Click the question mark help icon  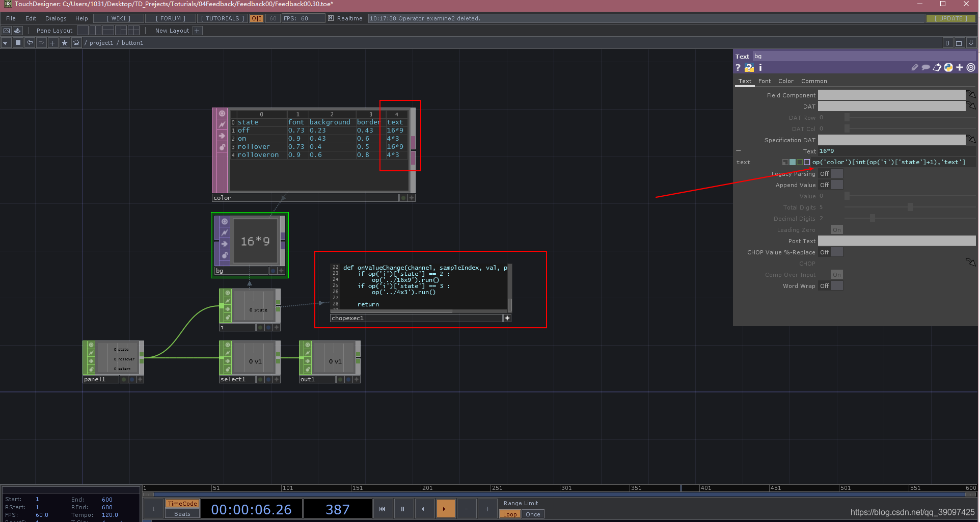click(x=738, y=67)
